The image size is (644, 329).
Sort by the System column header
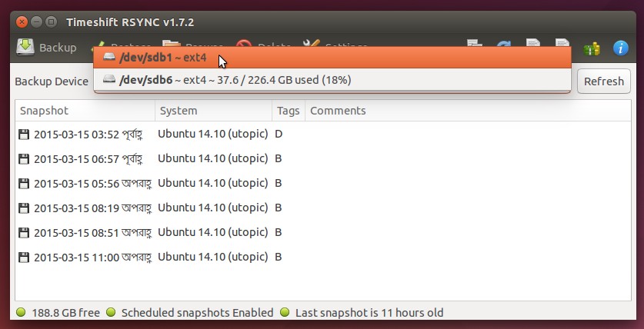(x=214, y=111)
